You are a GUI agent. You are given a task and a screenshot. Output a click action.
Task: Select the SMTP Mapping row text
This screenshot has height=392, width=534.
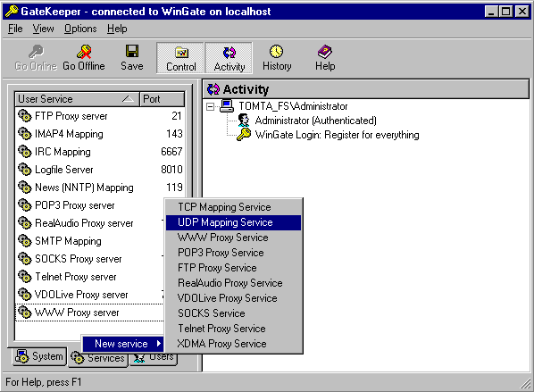click(x=68, y=241)
